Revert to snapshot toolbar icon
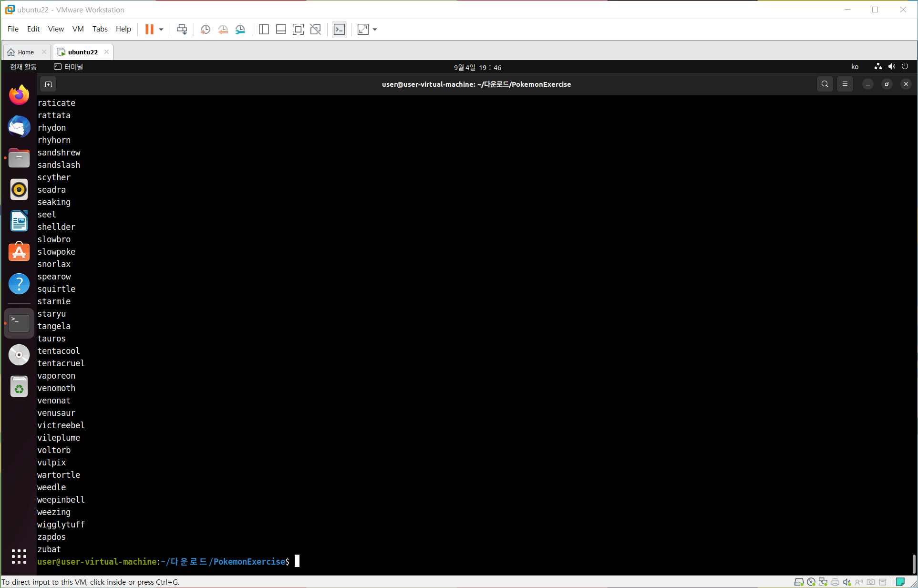This screenshot has height=588, width=918. tap(223, 30)
